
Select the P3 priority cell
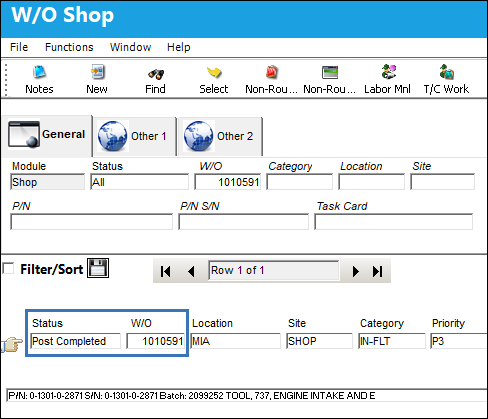459,341
